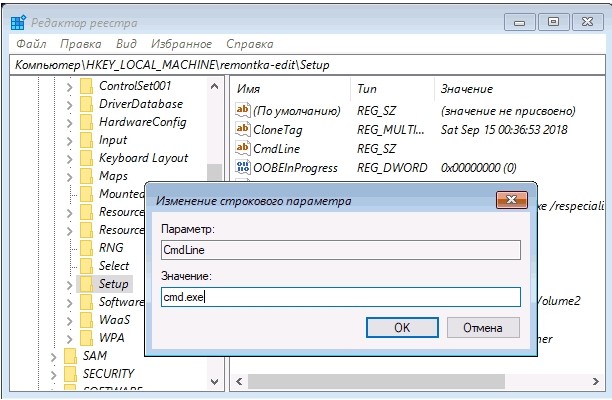612x400 pixels.
Task: Expand the Maps key
Action: (x=69, y=176)
